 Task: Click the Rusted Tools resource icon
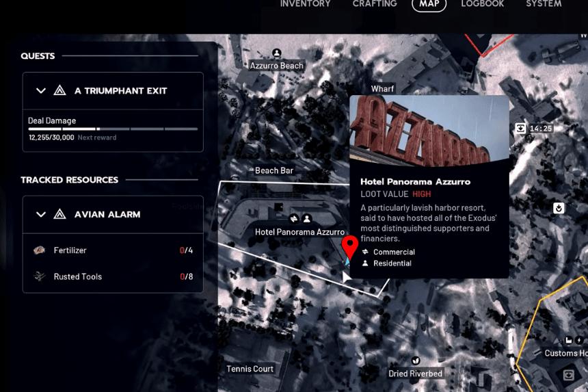[40, 276]
